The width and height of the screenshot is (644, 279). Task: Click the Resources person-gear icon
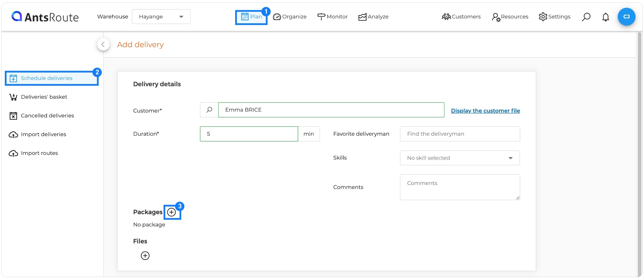(496, 17)
